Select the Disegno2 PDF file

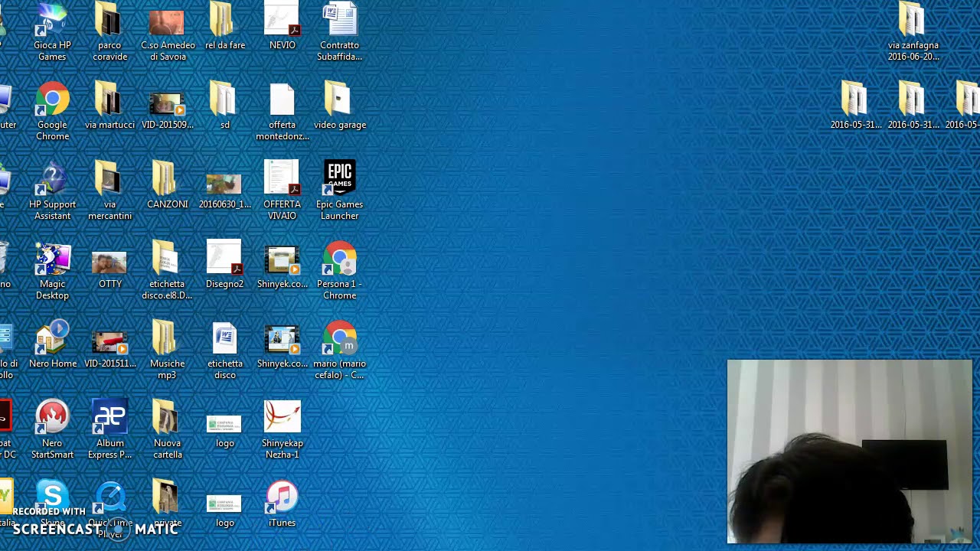225,265
